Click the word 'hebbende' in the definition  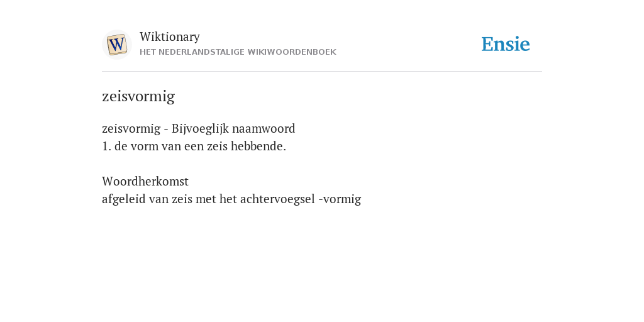click(x=258, y=146)
